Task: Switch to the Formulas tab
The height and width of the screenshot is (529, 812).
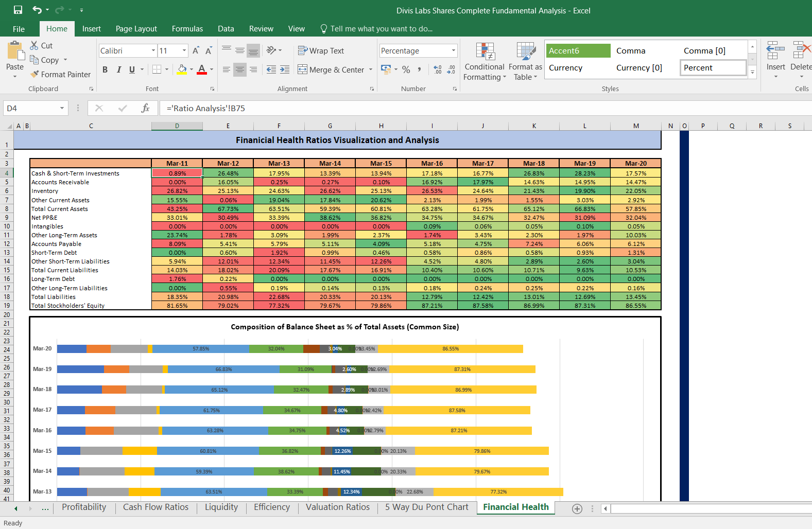Action: click(x=187, y=29)
